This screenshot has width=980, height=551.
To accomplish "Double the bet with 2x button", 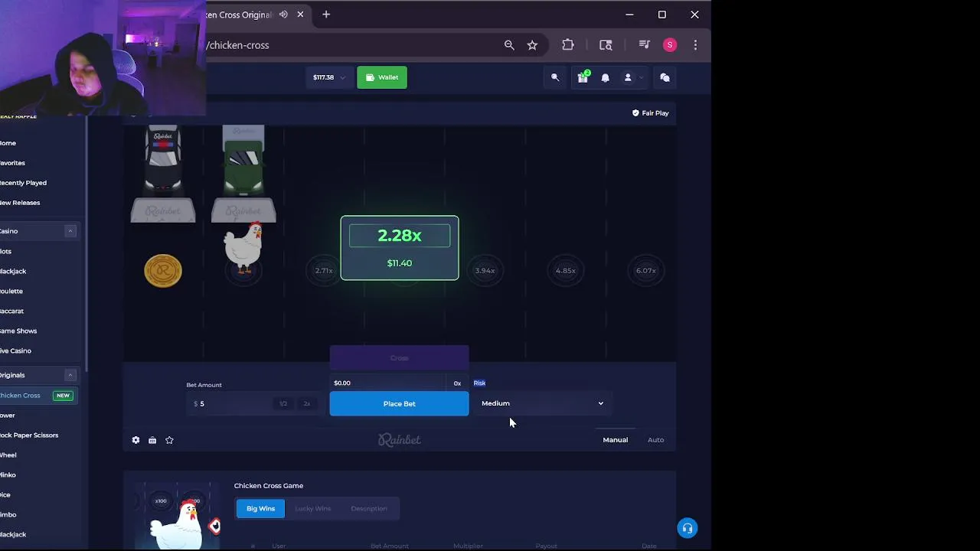I will tap(307, 404).
